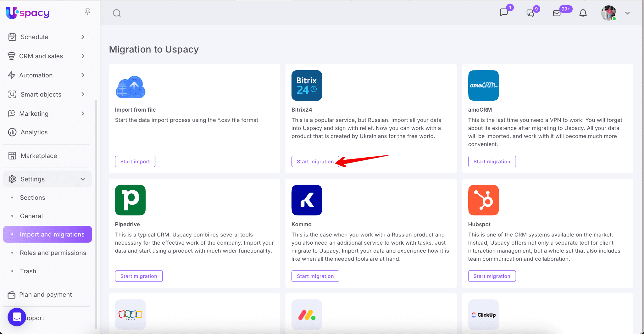This screenshot has width=644, height=334.
Task: Click Start import for file import
Action: pos(135,161)
